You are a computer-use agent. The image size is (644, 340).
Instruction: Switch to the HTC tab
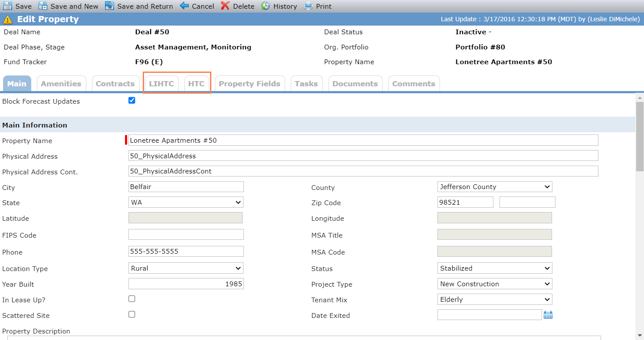click(x=197, y=84)
